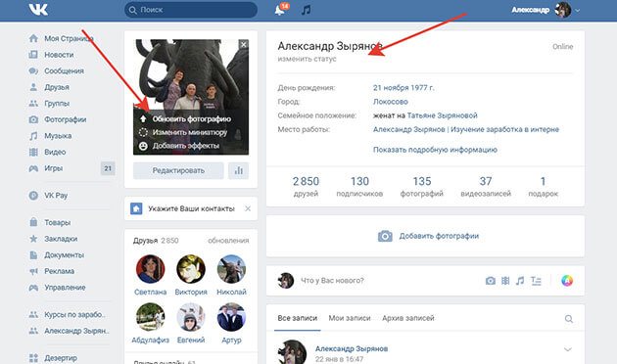617x364 pixels.
Task: Open the notifications bell icon
Action: pos(280,10)
